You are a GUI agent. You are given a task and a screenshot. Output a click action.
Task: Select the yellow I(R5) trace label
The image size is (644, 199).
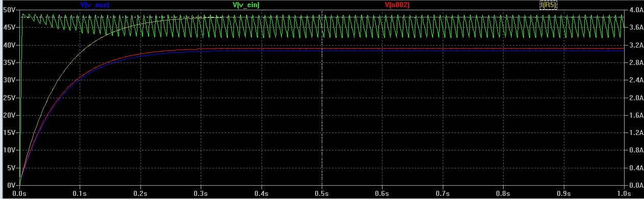(548, 5)
